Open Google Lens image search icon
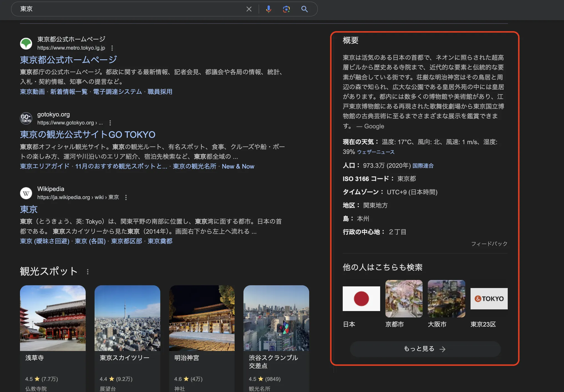 click(x=286, y=9)
